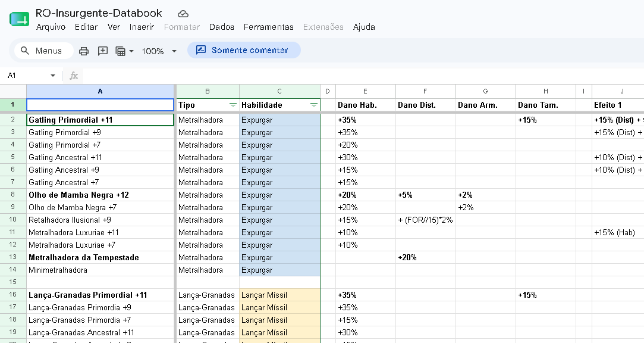
Task: Open the Arquivo menu
Action: tap(51, 27)
